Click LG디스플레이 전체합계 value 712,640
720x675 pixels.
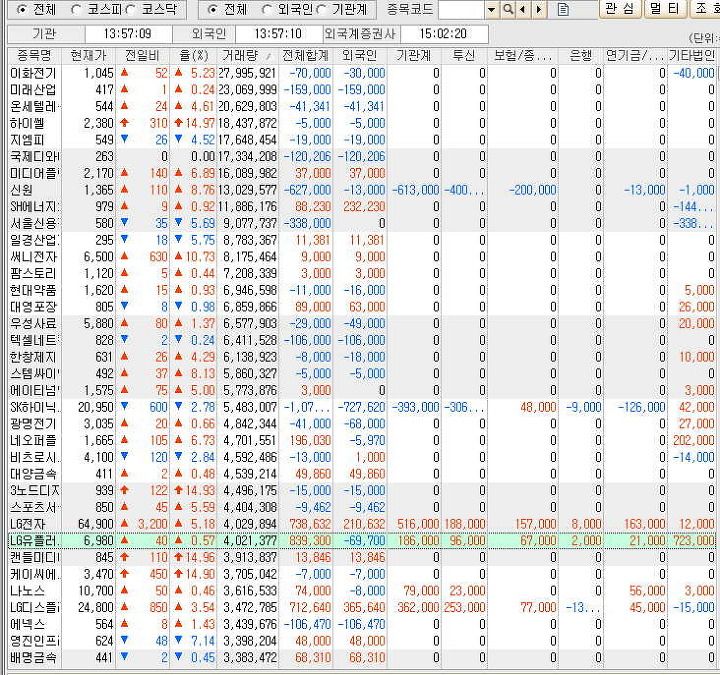tap(310, 608)
